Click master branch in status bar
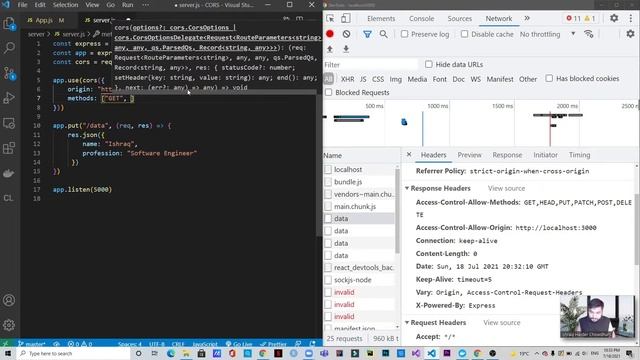The height and width of the screenshot is (360, 640). (x=32, y=344)
